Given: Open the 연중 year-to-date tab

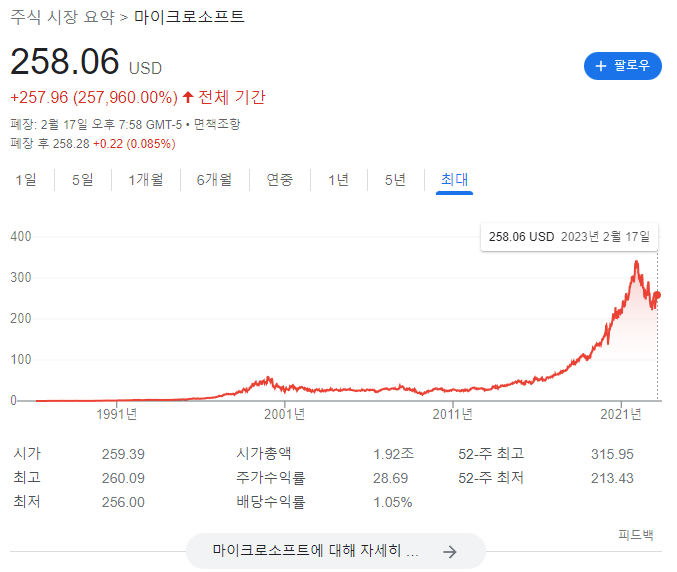Looking at the screenshot, I should 280,180.
